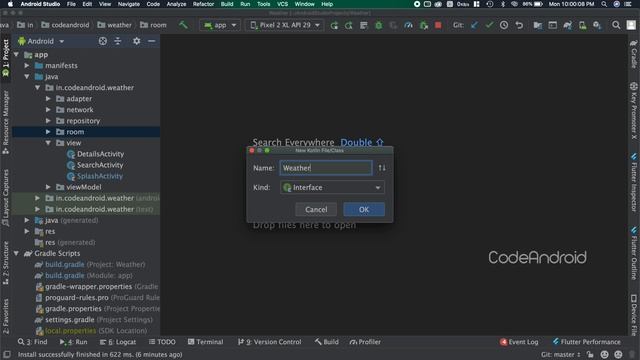Open the Android project view dropdown
Viewport: 640px width, 360px height.
tap(41, 41)
